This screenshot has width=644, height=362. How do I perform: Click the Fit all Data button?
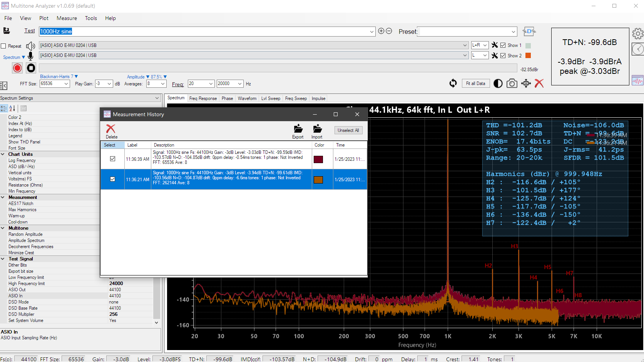(x=475, y=83)
